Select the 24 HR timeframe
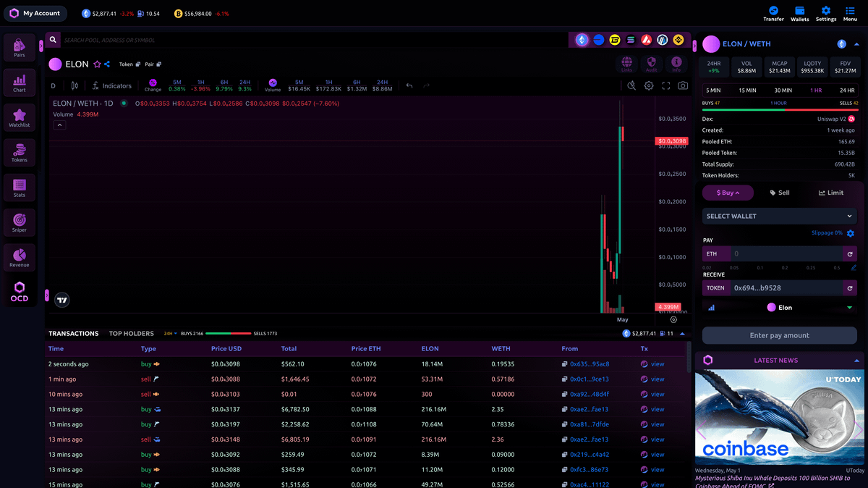The width and height of the screenshot is (868, 488). [846, 91]
